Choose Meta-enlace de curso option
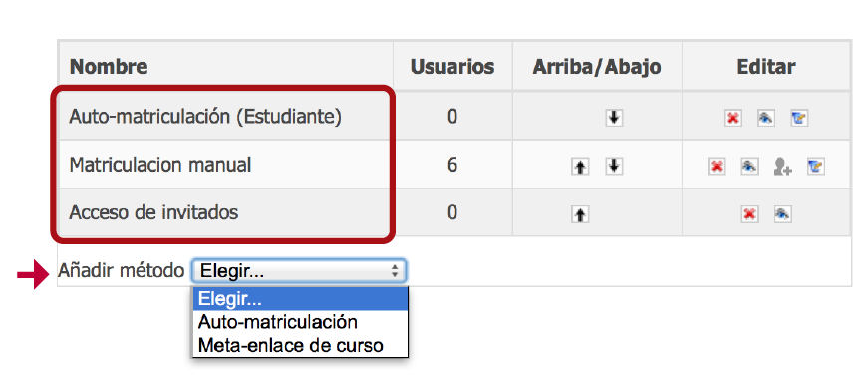868x378 pixels. tap(300, 345)
